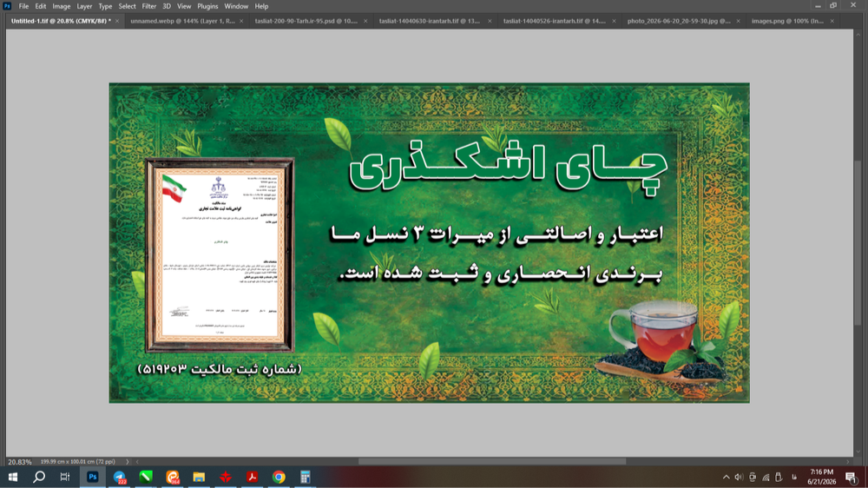Click the horizontal scrollbar thumb
Image resolution: width=868 pixels, height=488 pixels.
pyautogui.click(x=492, y=461)
